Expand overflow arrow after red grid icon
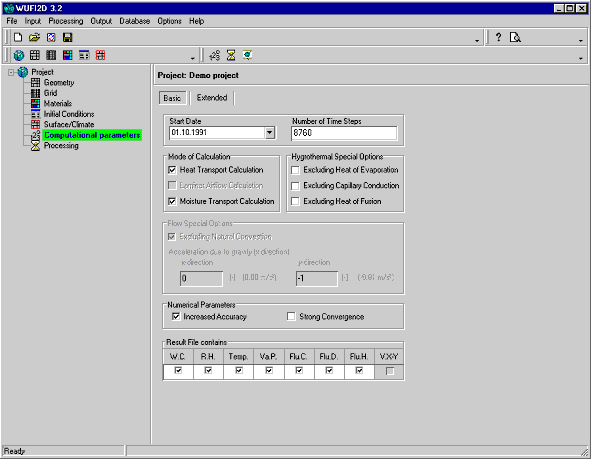Image resolution: width=591 pixels, height=459 pixels. [x=193, y=58]
